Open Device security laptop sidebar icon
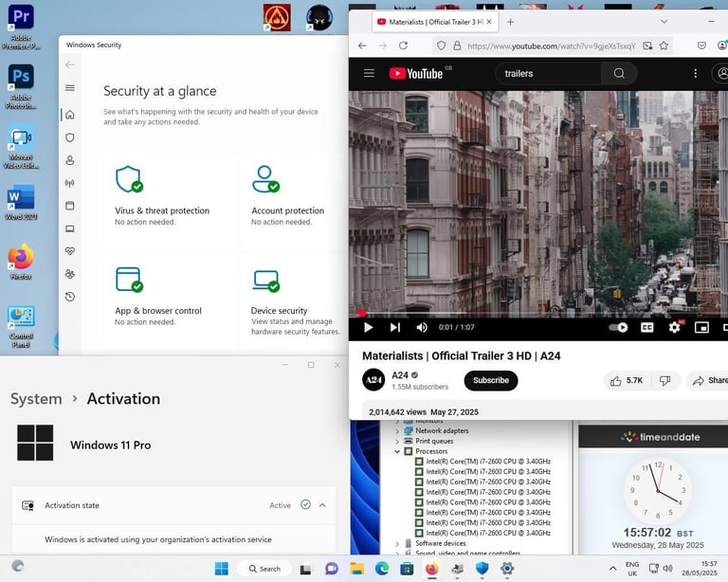The image size is (728, 582). [x=70, y=228]
